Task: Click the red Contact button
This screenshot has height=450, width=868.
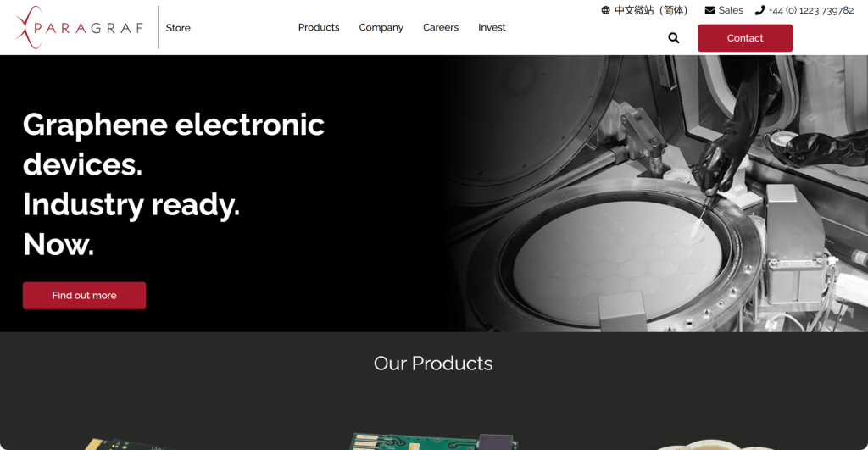Action: [745, 37]
